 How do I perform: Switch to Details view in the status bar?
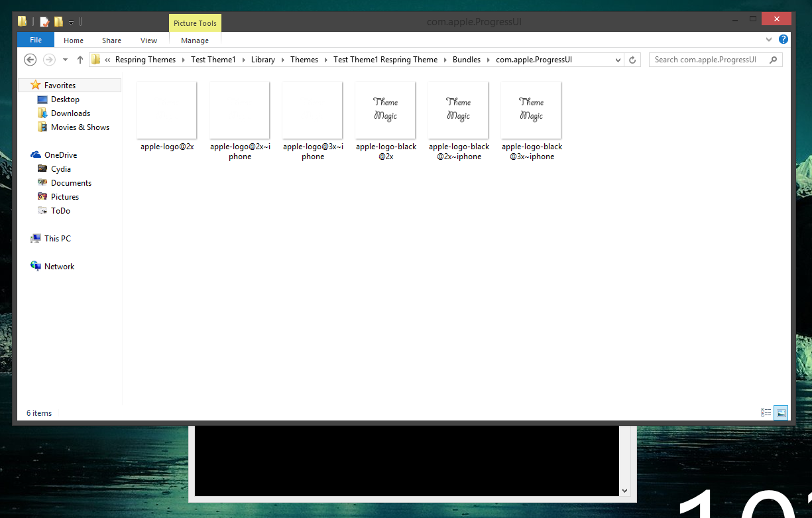(x=766, y=413)
